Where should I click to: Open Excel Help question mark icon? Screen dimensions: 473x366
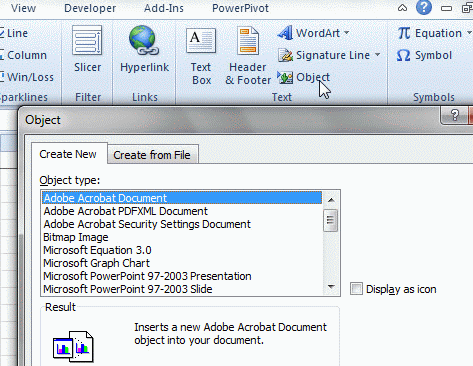coord(424,7)
